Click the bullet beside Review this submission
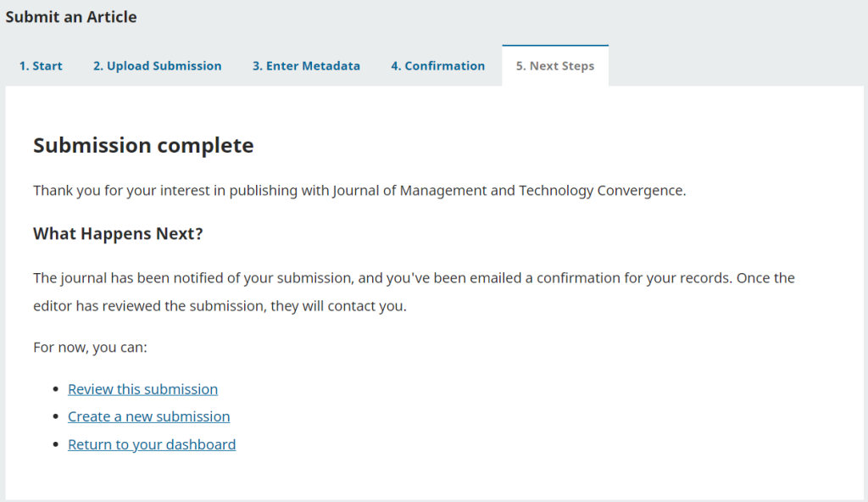 point(56,390)
